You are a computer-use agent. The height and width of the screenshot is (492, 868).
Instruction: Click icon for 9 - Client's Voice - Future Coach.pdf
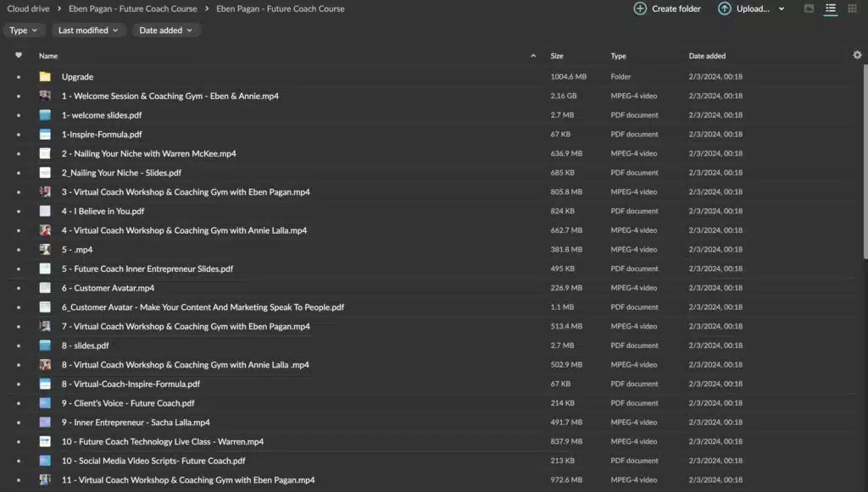[45, 403]
